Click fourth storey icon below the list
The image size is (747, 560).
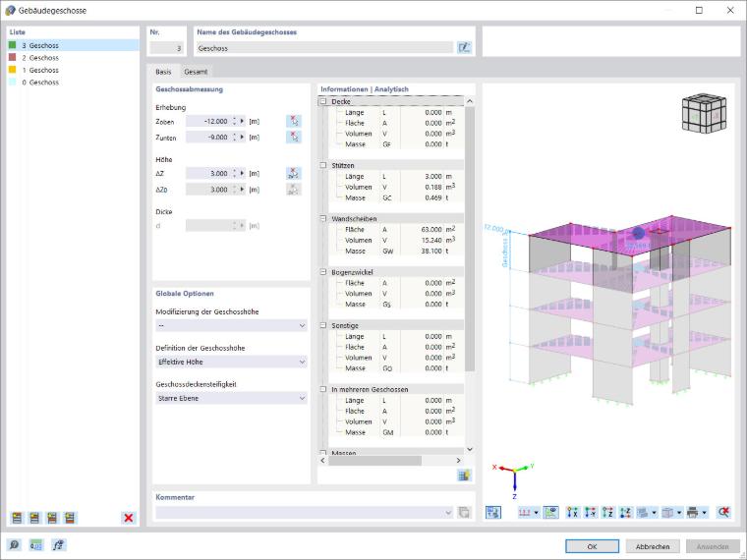pyautogui.click(x=70, y=518)
